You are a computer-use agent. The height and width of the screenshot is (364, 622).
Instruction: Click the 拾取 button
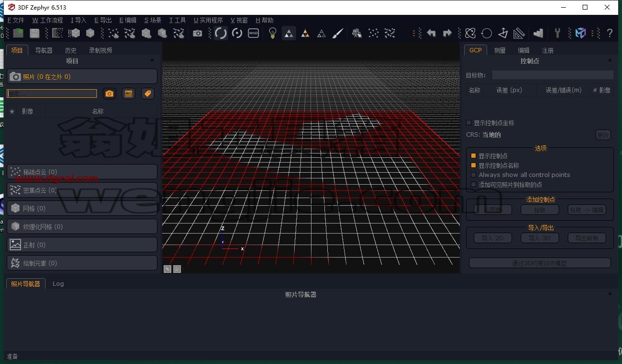[x=539, y=210]
